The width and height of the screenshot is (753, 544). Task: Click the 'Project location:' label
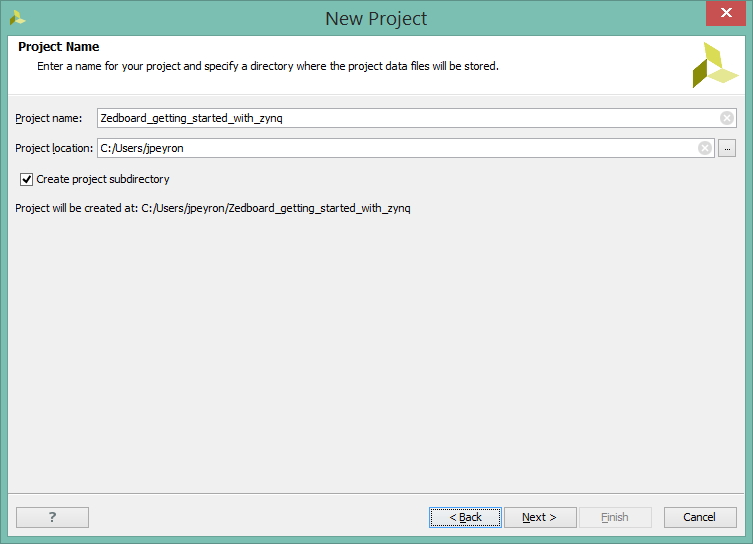(54, 148)
